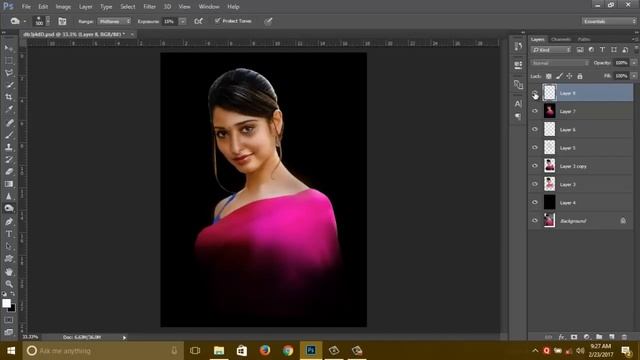Screen dimensions: 640x360
Task: Open the Character panel icon
Action: point(518,103)
